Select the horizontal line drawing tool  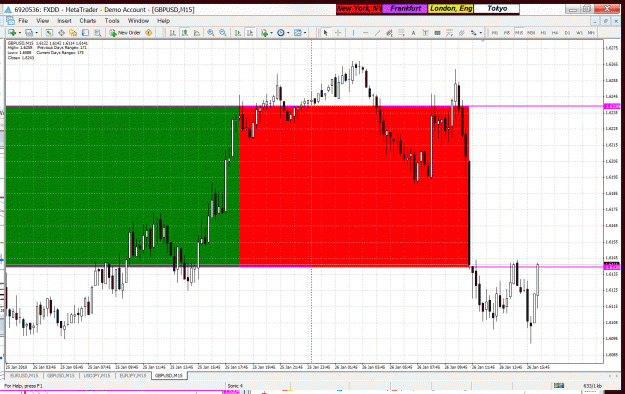pyautogui.click(x=366, y=33)
